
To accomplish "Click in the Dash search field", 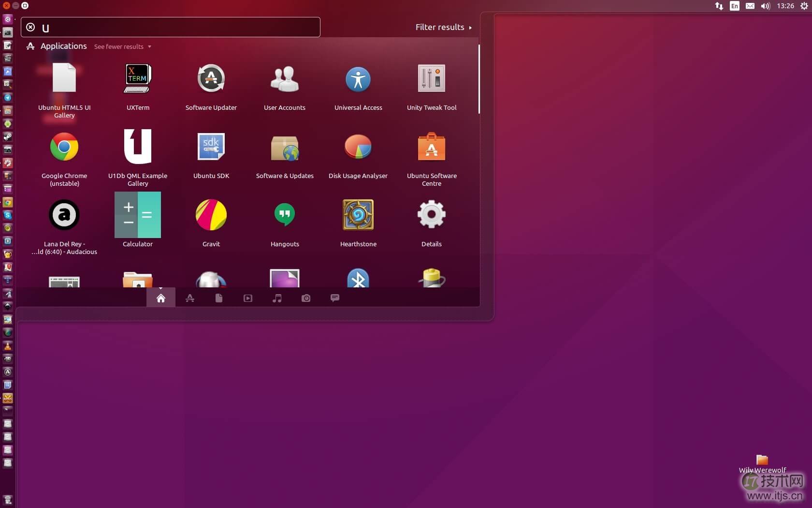I will click(x=171, y=27).
